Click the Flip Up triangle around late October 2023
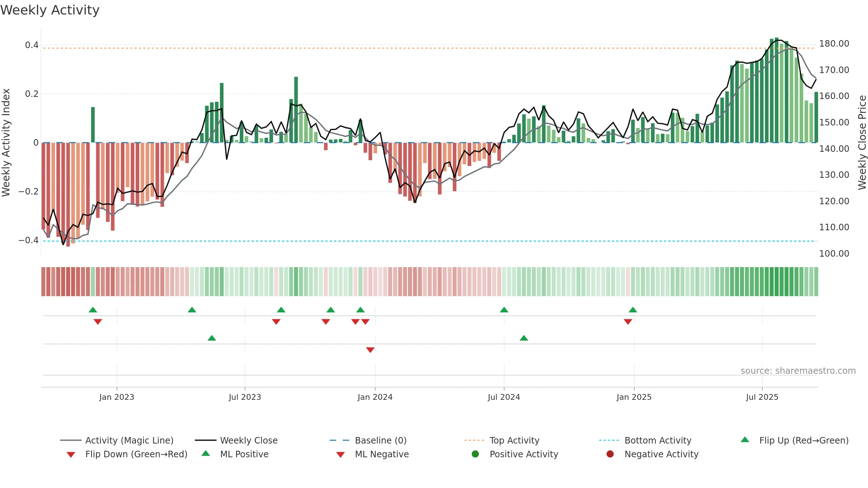The height and width of the screenshot is (488, 868). tap(331, 310)
